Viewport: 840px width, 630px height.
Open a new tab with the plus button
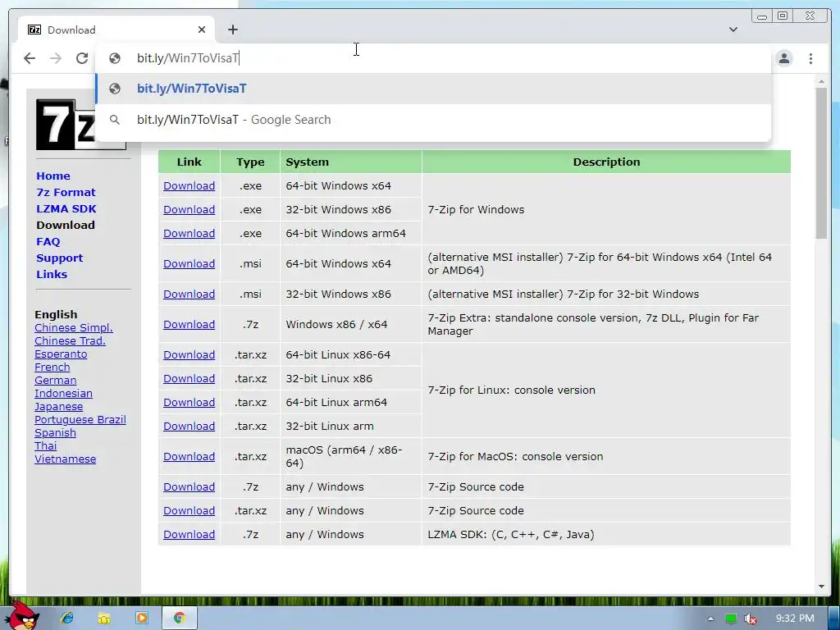click(232, 30)
